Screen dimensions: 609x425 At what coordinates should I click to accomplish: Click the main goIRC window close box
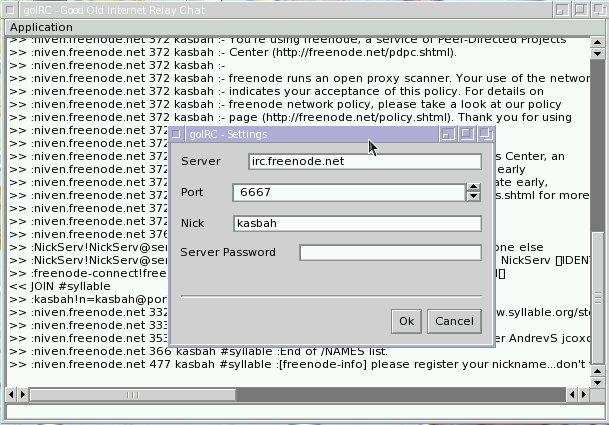point(9,10)
